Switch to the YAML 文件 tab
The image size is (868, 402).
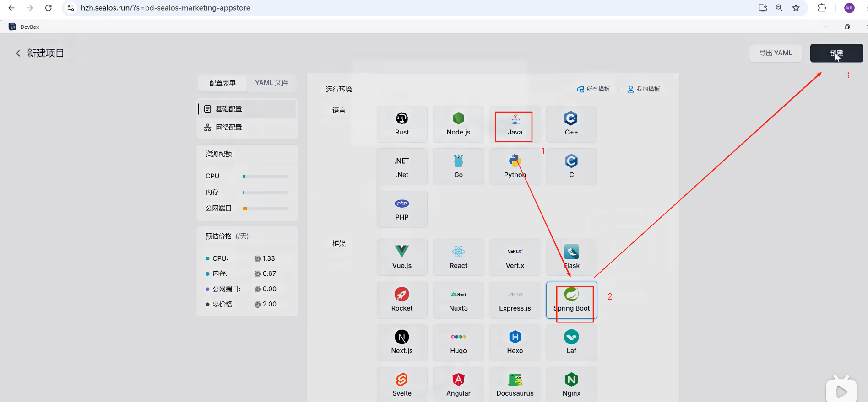[271, 83]
